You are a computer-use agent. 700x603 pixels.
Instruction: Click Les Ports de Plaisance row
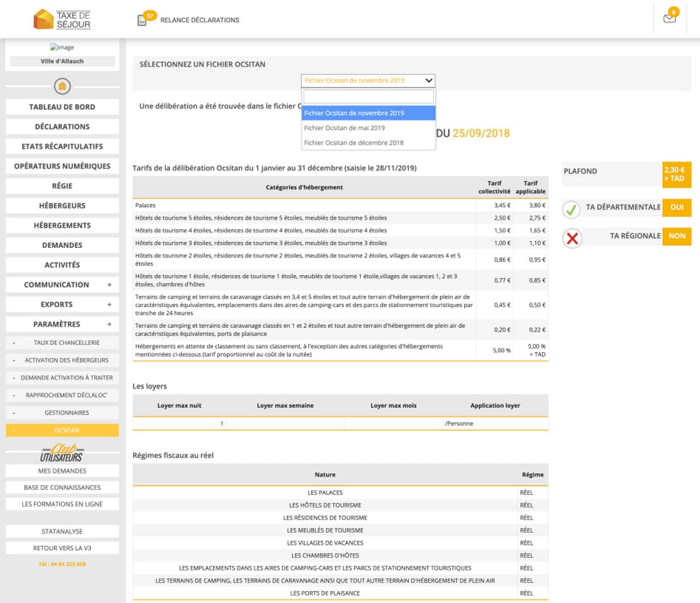(x=340, y=593)
